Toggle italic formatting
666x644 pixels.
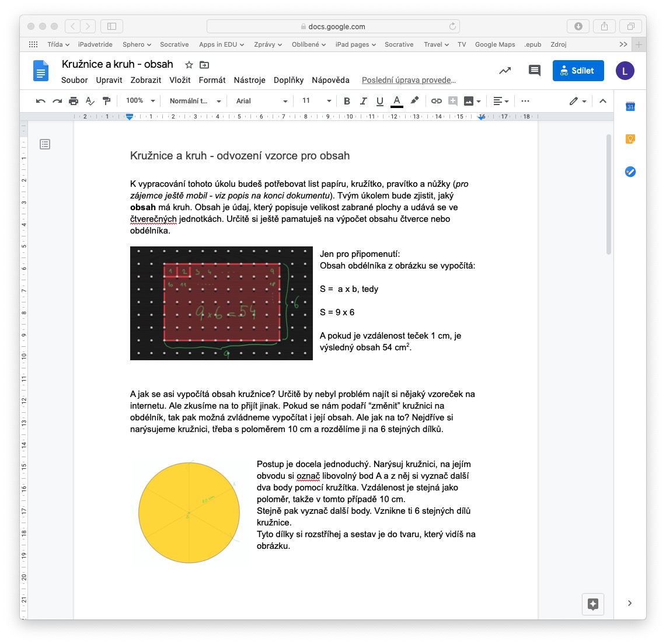(363, 101)
